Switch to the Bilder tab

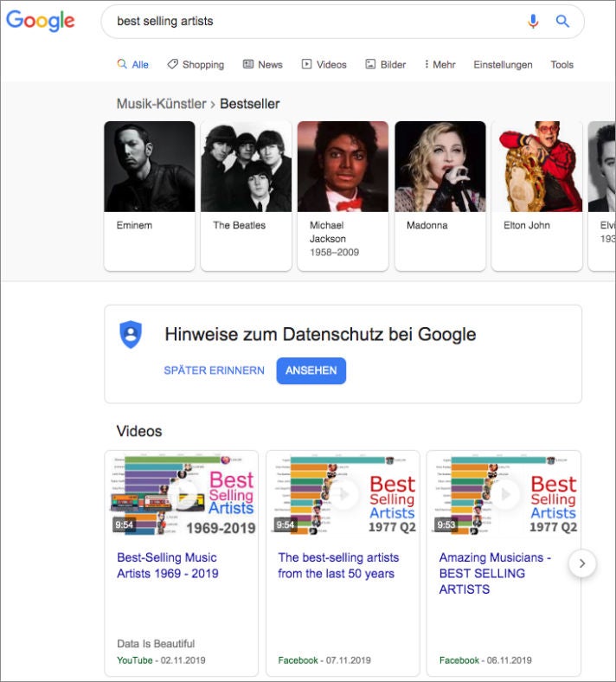click(385, 65)
